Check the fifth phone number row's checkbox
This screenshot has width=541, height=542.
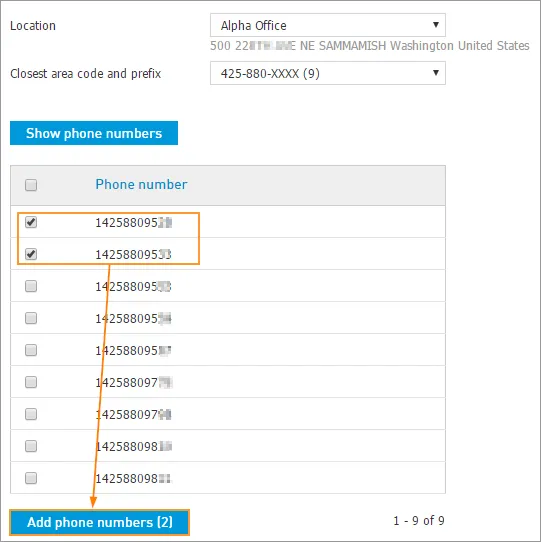coord(31,350)
